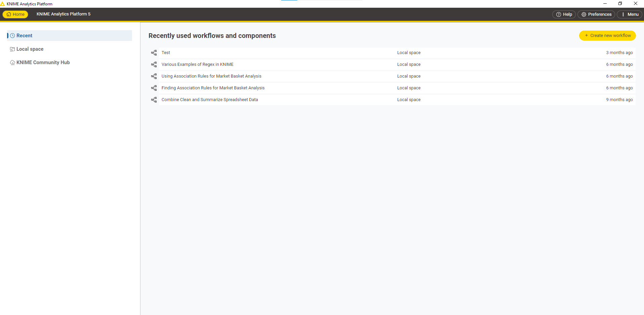The height and width of the screenshot is (315, 644).
Task: Create a new workflow
Action: tap(607, 36)
